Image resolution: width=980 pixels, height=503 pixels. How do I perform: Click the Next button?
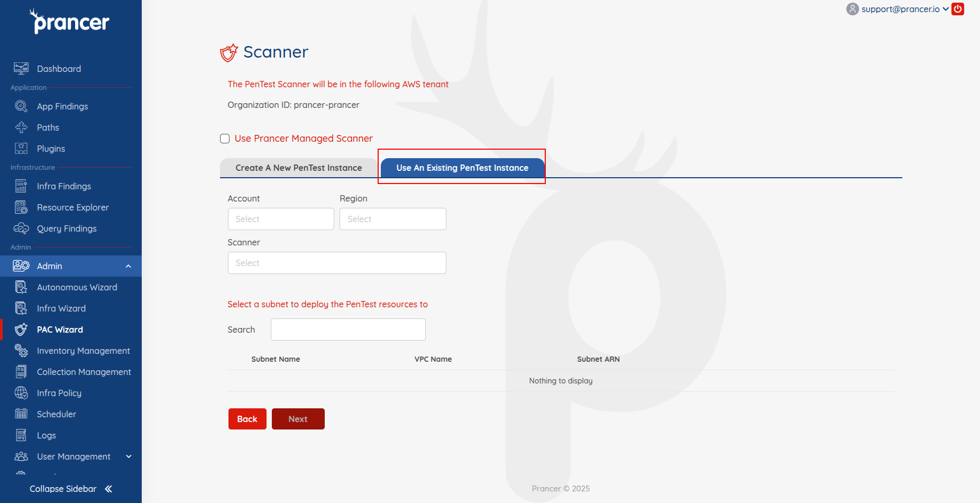click(x=298, y=419)
